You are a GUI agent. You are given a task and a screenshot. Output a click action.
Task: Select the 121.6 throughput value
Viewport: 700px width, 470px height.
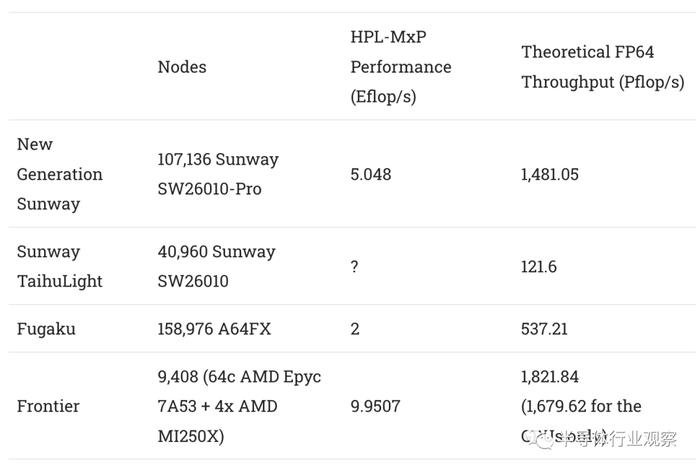point(538,266)
